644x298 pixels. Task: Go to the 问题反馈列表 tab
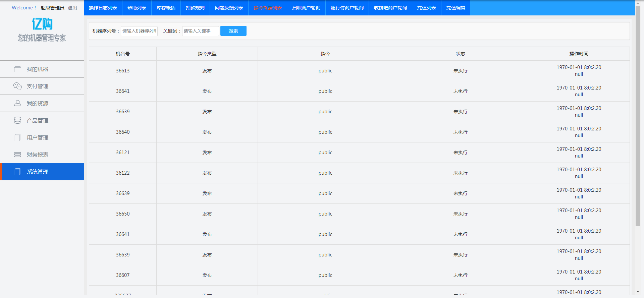229,8
